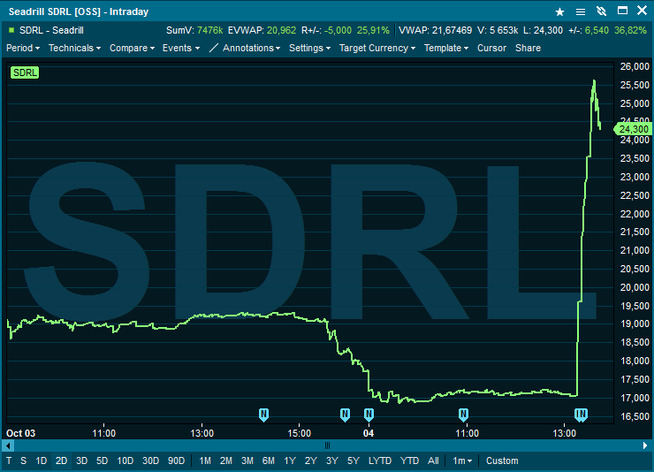
Task: Select the 5D period
Action: [x=102, y=461]
